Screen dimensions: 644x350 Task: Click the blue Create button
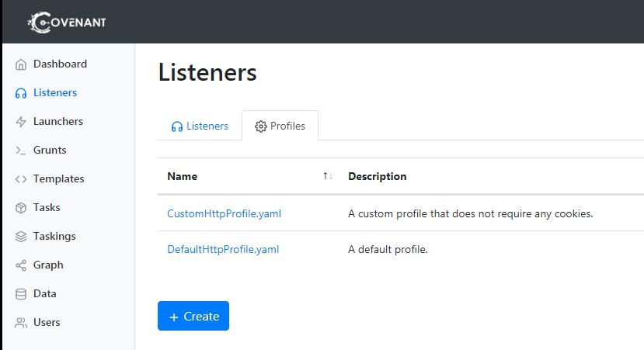pos(193,316)
